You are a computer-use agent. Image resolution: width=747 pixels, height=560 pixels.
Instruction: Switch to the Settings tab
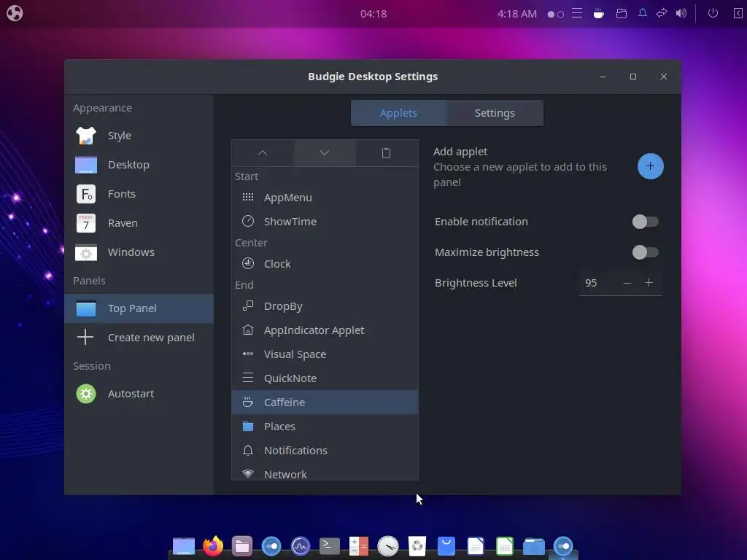point(495,113)
